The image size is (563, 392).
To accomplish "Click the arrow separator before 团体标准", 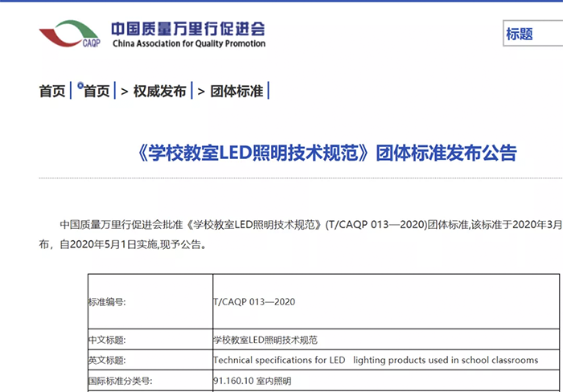I will (x=201, y=92).
